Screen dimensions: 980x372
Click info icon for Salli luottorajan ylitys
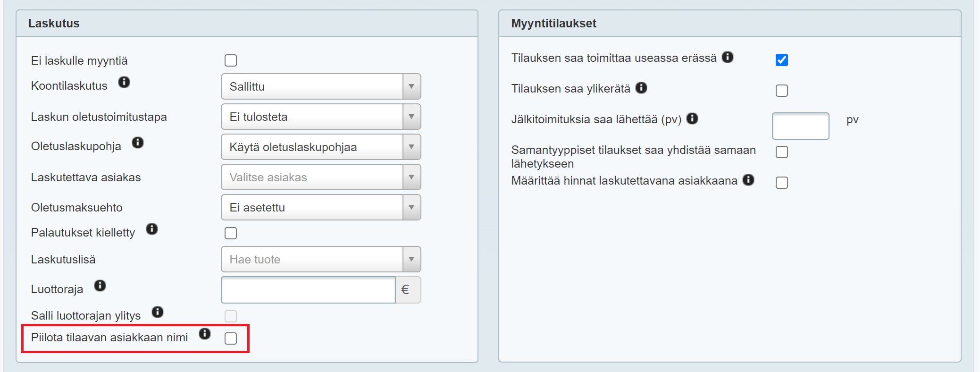tap(158, 312)
